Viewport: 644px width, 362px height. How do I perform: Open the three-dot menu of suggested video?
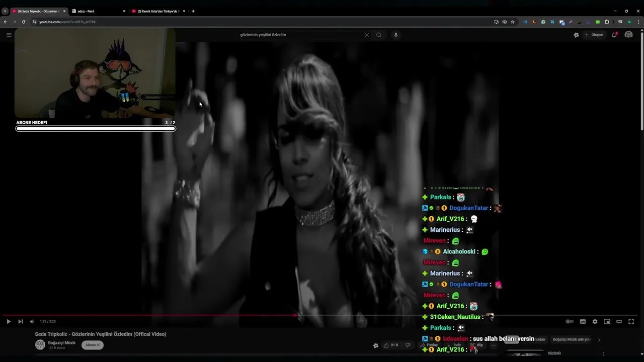(603, 354)
